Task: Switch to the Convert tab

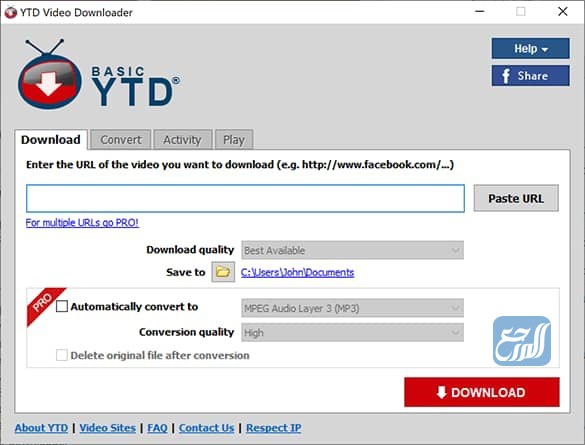Action: click(121, 140)
